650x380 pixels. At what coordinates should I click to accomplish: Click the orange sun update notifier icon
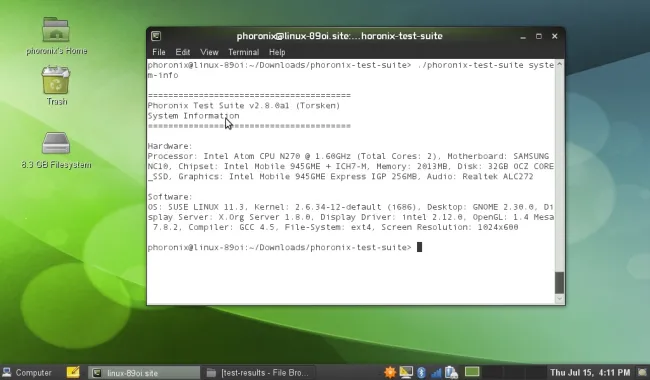(390, 372)
